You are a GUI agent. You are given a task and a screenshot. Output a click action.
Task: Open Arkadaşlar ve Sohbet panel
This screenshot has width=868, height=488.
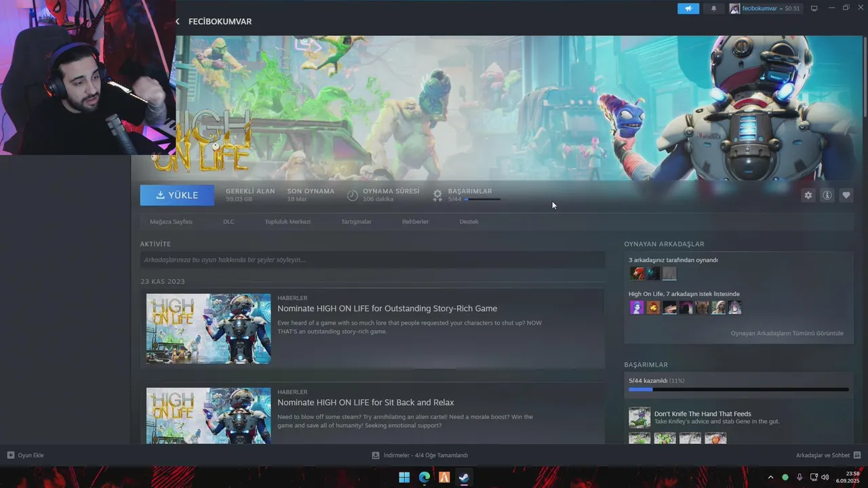[828, 455]
